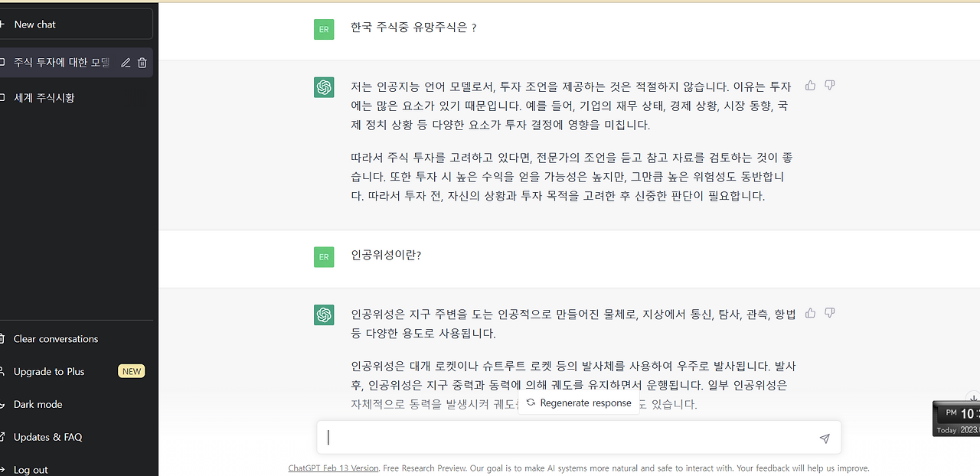Toggle thumbs down on the satellite answer
The image size is (980, 476).
(829, 313)
